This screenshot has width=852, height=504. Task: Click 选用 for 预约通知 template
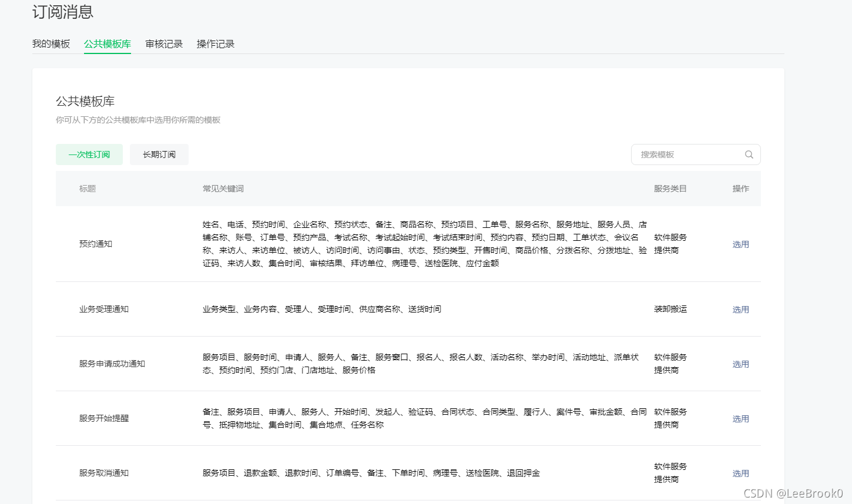[x=740, y=244]
